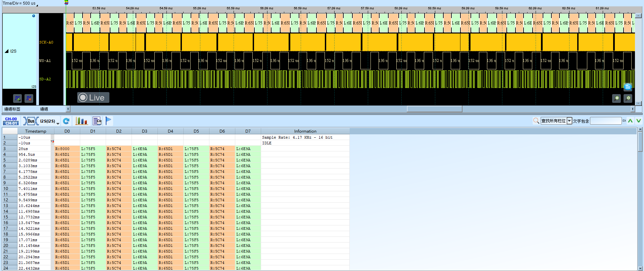The height and width of the screenshot is (271, 644).
Task: Select the R:8000 cell in row 3
Action: (67, 149)
